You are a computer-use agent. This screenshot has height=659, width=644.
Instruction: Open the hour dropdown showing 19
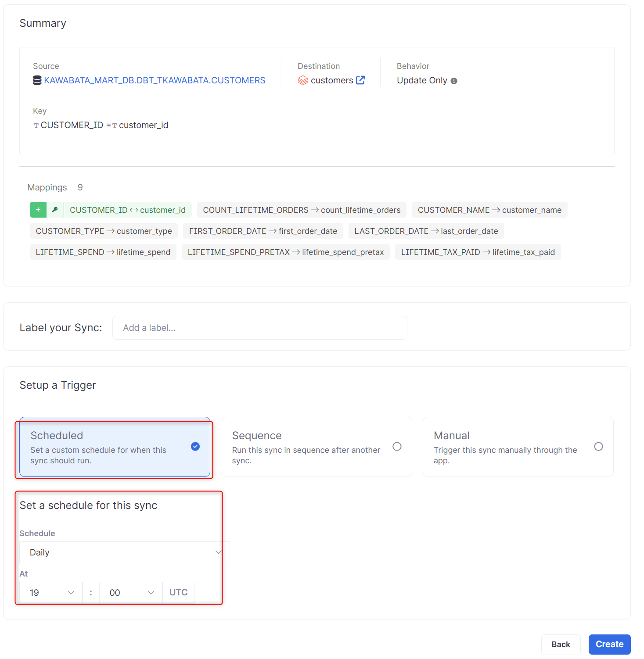pos(51,593)
